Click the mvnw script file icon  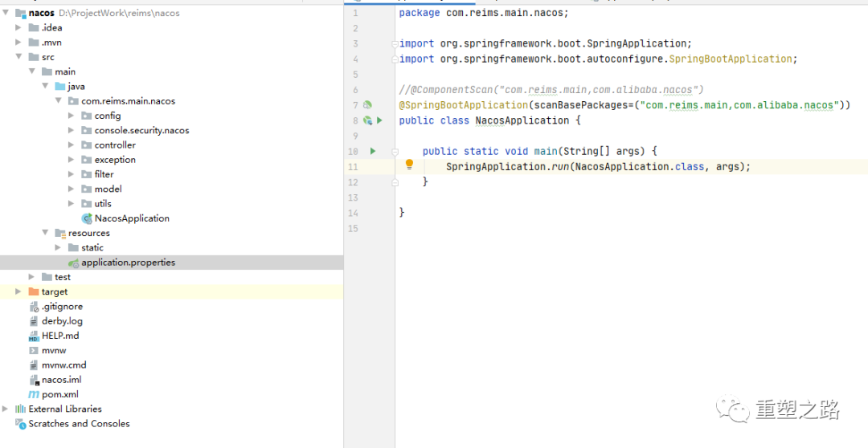[34, 350]
